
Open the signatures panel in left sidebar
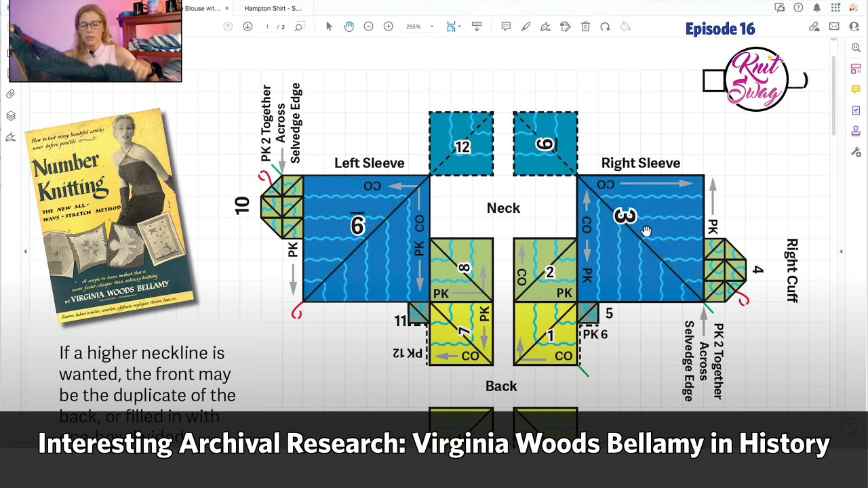tap(10, 137)
